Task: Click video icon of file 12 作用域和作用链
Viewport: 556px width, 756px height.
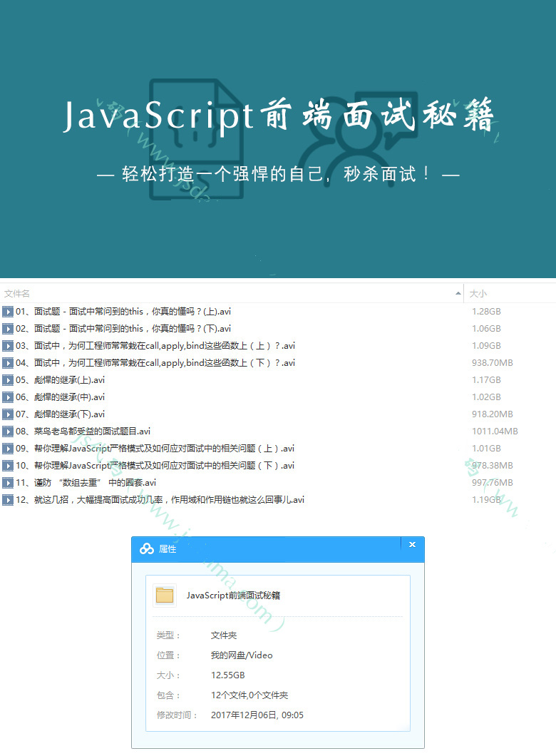Action: point(8,500)
